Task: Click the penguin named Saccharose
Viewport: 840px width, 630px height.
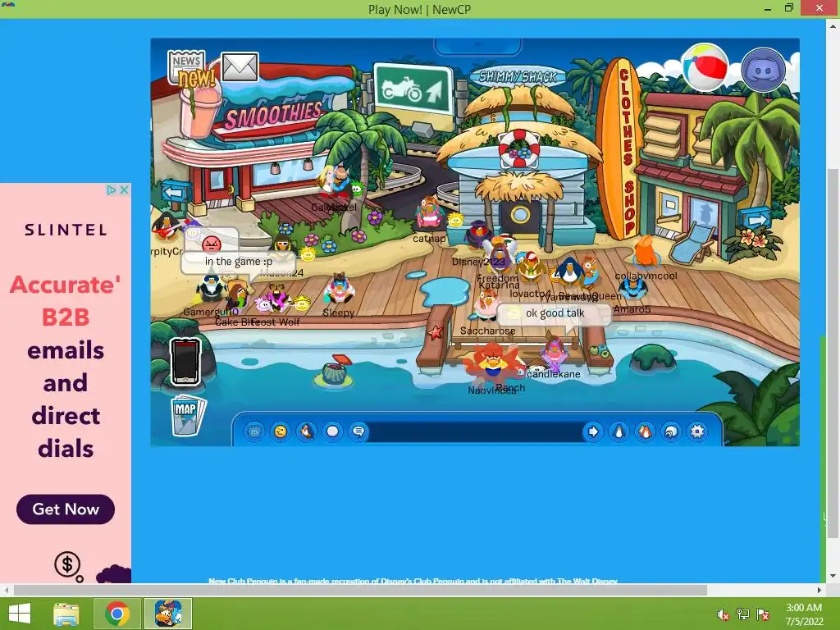Action: 487,307
